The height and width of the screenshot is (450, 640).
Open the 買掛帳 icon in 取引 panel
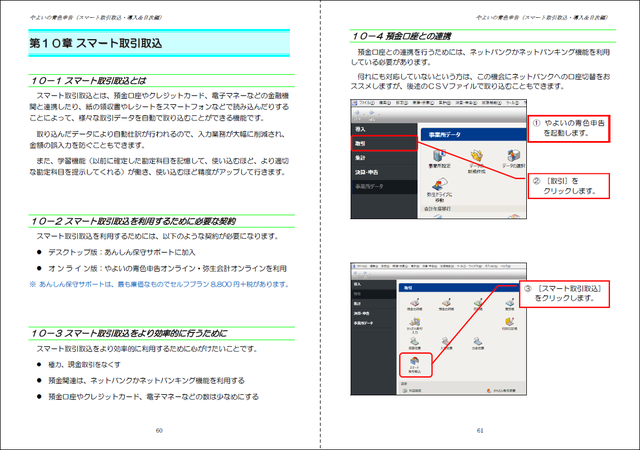pyautogui.click(x=509, y=304)
